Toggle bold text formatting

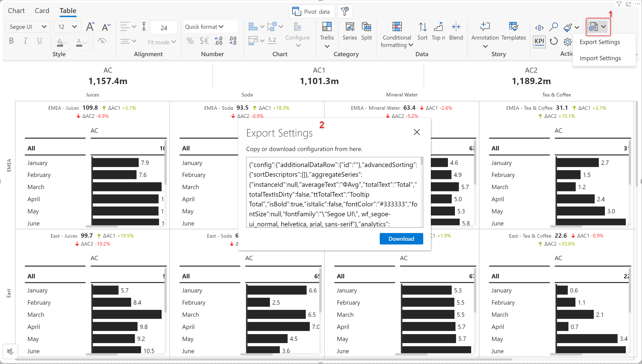[11, 41]
